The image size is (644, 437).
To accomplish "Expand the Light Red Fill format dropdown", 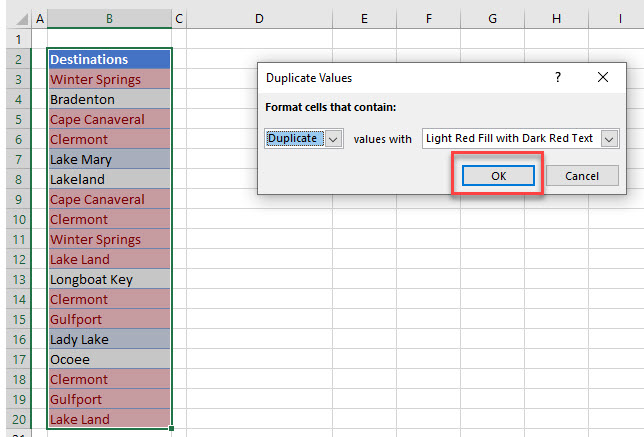I will pyautogui.click(x=609, y=139).
